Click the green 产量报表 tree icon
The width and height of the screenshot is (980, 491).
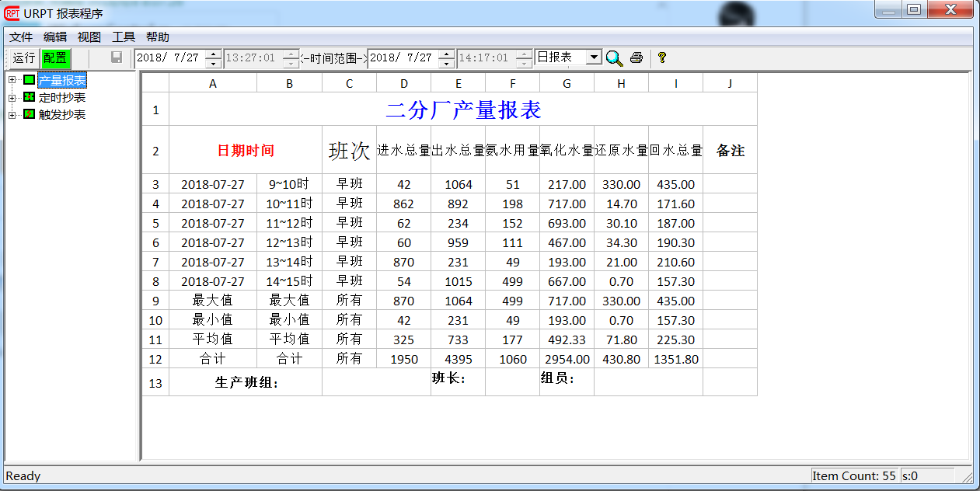29,80
